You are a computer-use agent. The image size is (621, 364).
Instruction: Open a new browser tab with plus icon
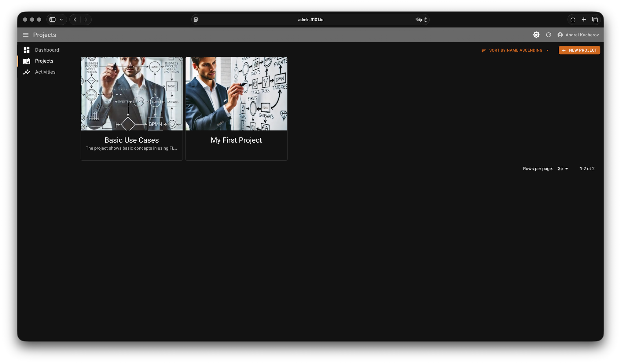click(584, 20)
